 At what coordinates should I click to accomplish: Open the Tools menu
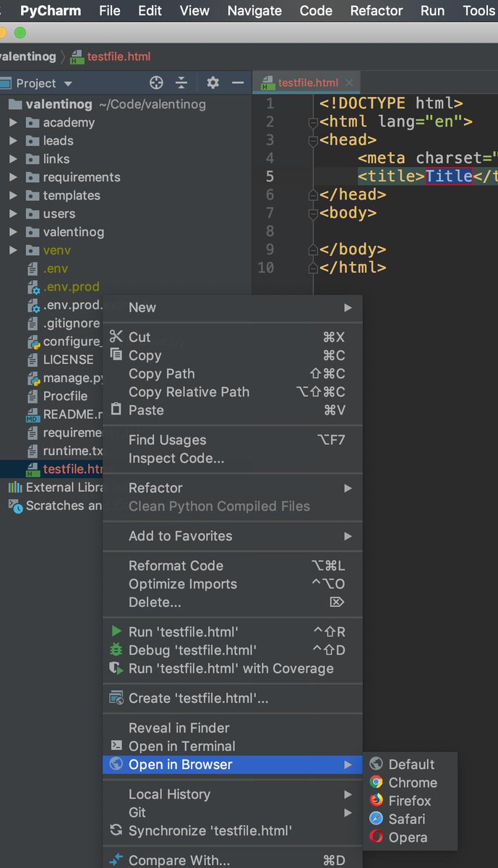(x=479, y=10)
